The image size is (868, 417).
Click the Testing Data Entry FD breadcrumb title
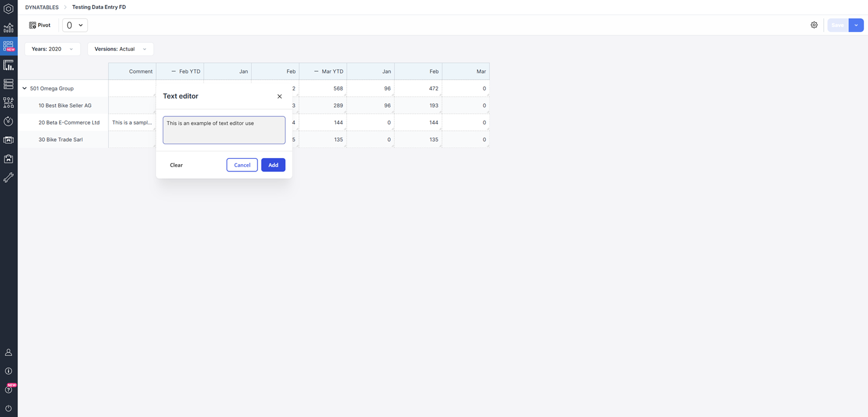98,7
